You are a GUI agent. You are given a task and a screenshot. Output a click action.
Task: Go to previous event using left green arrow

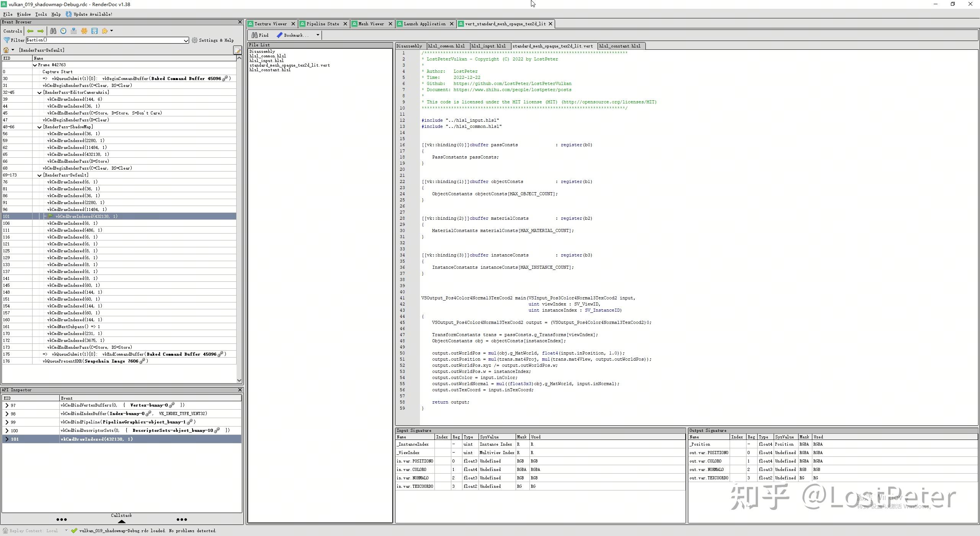pos(30,31)
